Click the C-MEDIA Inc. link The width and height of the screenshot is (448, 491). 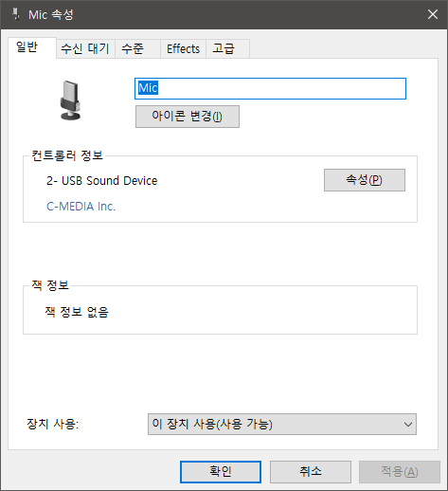pyautogui.click(x=81, y=207)
